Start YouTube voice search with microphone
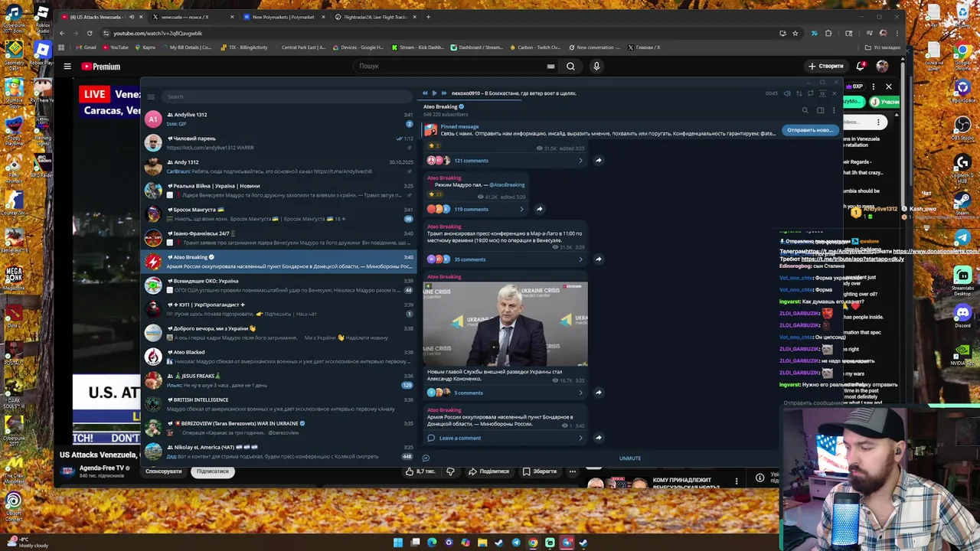This screenshot has height=551, width=980. (x=596, y=66)
